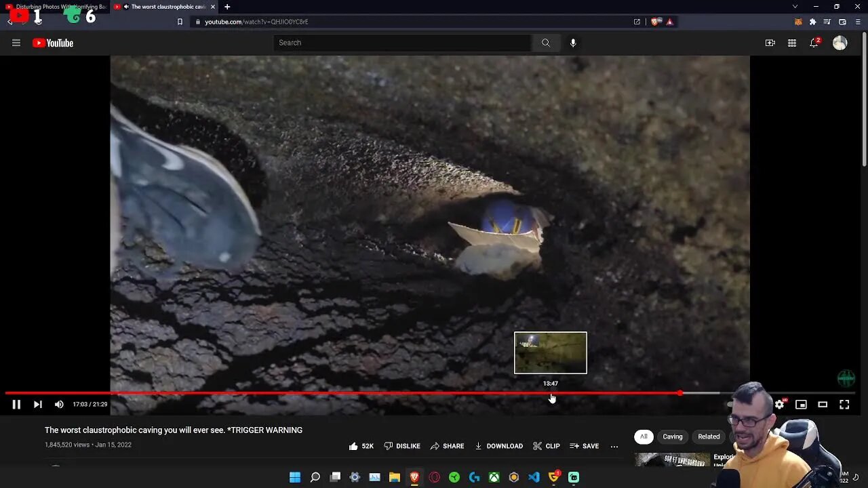This screenshot has height=488, width=868.
Task: Open a new browser tab
Action: pos(227,7)
